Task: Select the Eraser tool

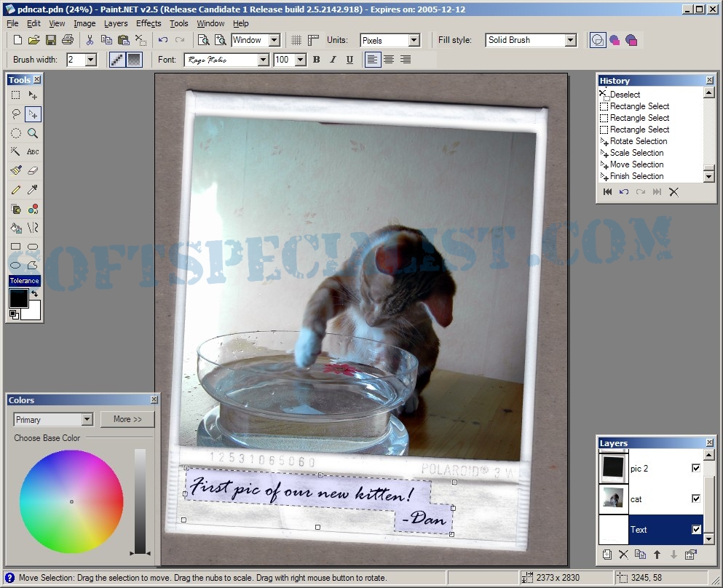Action: tap(33, 170)
